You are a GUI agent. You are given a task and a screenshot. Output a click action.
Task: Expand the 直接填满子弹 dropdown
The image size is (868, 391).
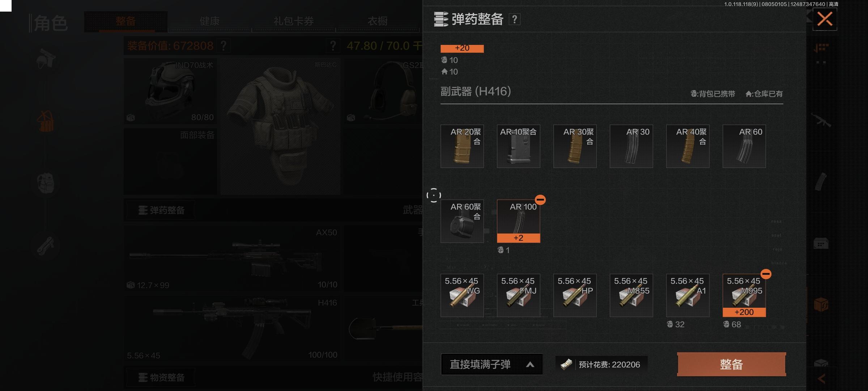click(492, 364)
